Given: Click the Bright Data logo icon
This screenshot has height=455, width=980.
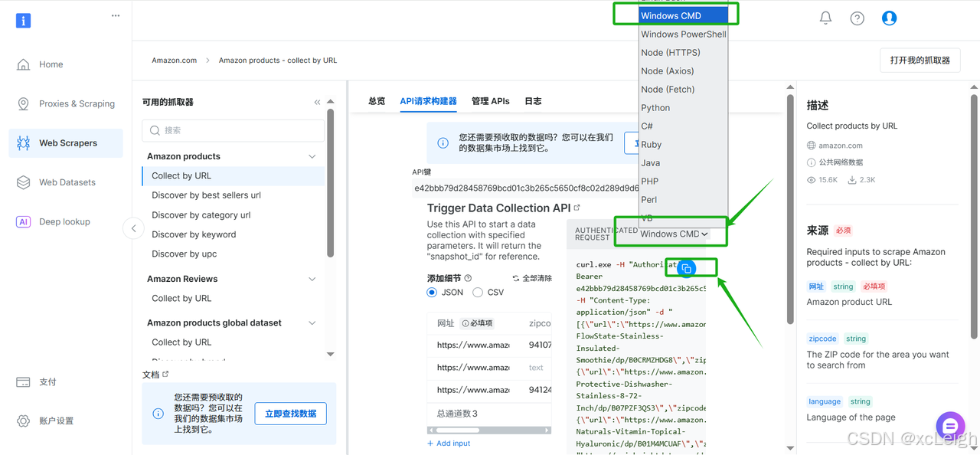Looking at the screenshot, I should [x=24, y=21].
